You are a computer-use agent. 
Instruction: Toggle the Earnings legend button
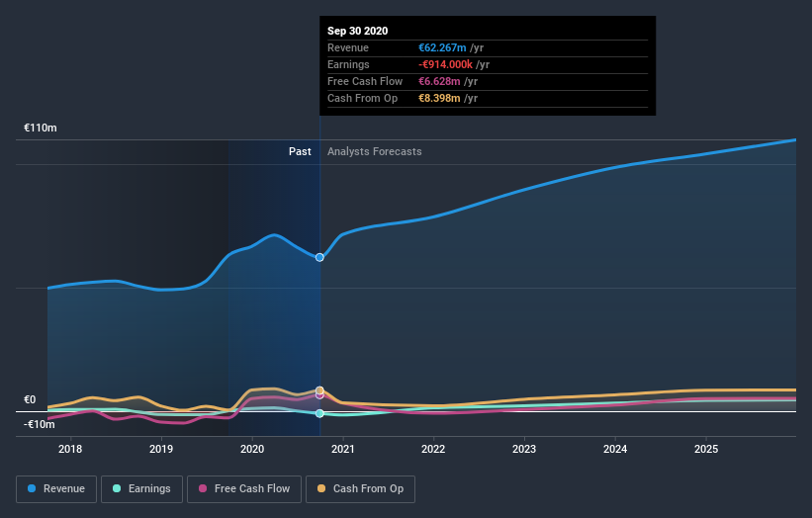pyautogui.click(x=141, y=489)
